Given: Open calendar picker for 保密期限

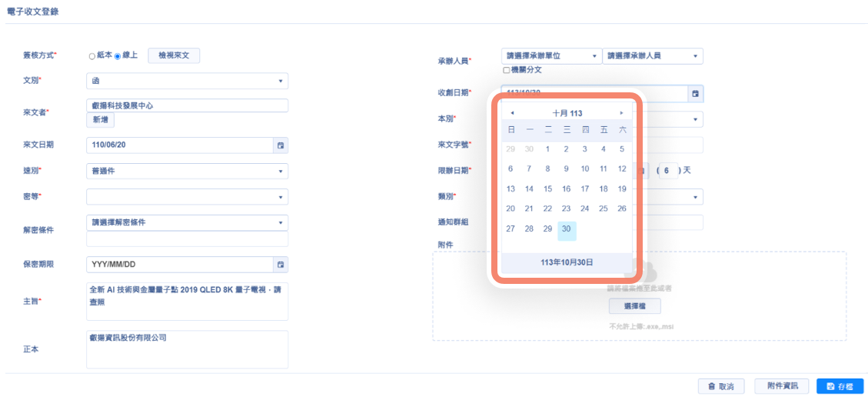Looking at the screenshot, I should click(x=281, y=265).
